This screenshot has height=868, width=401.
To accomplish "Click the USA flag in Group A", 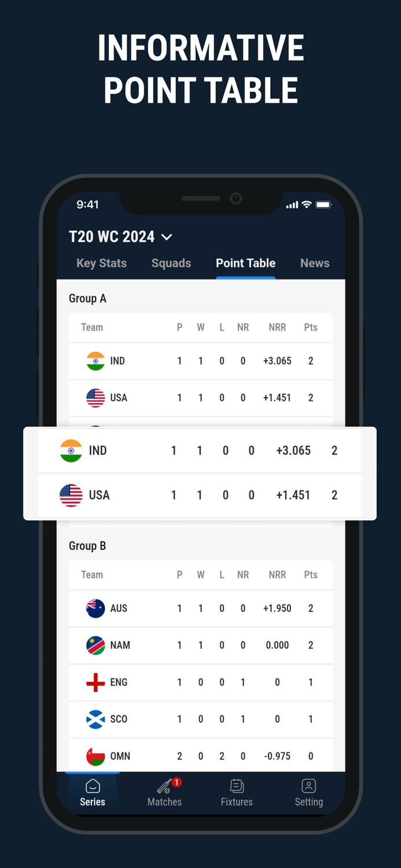I will 95,398.
